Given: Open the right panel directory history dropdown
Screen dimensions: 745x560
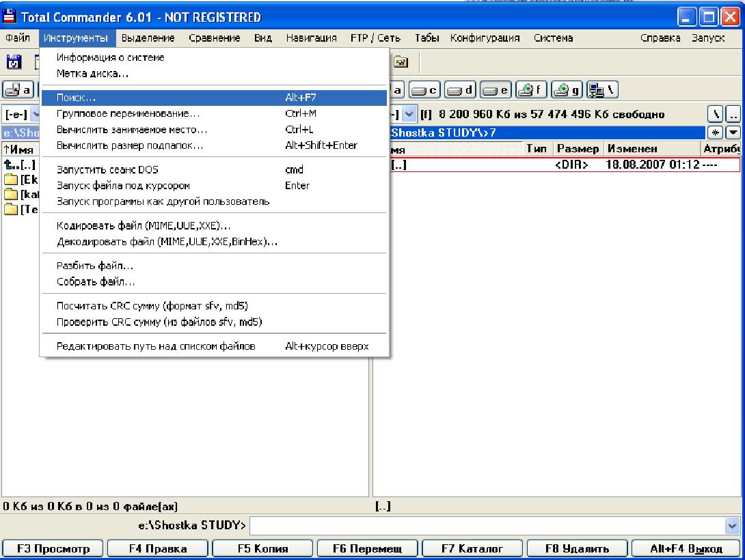Looking at the screenshot, I should click(x=733, y=133).
